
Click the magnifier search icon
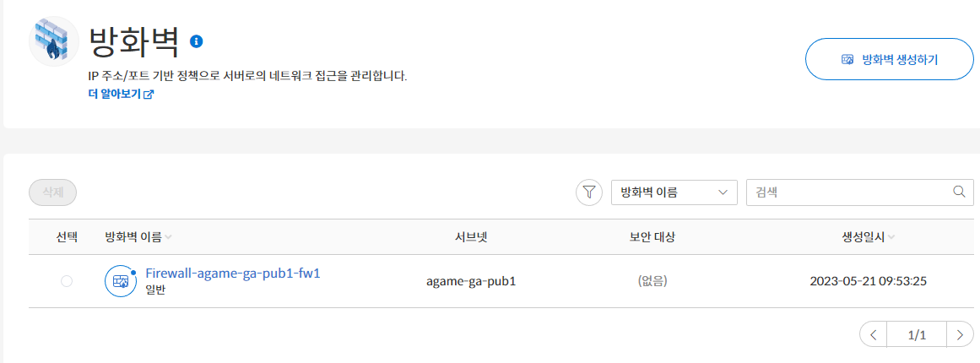(960, 192)
